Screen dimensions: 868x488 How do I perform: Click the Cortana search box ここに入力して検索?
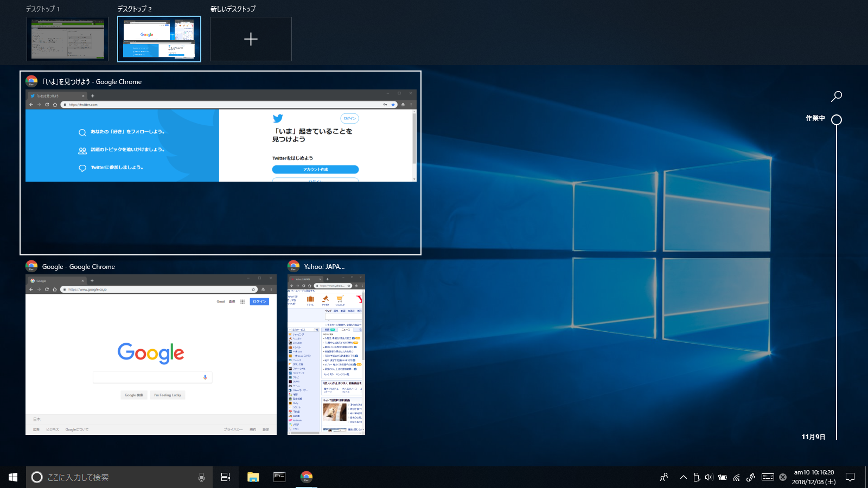point(119,477)
